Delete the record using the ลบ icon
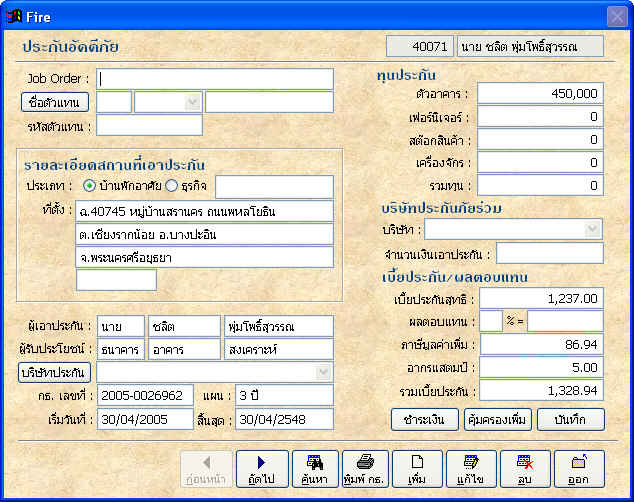Screen dimensions: 634x502 (x=525, y=468)
